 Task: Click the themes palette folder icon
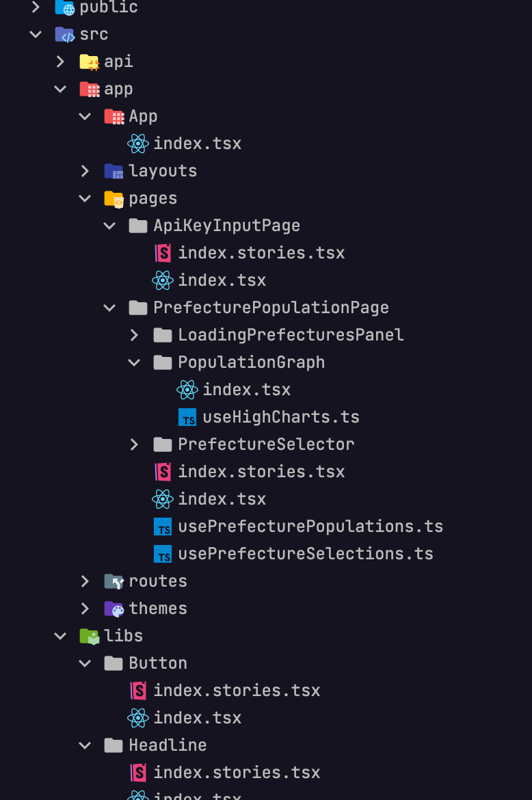pos(114,609)
